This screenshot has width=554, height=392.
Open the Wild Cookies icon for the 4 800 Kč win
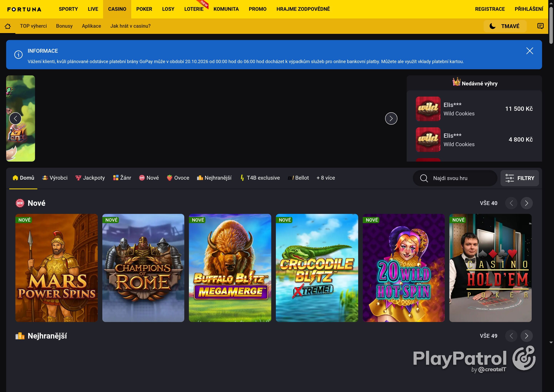[x=428, y=139]
